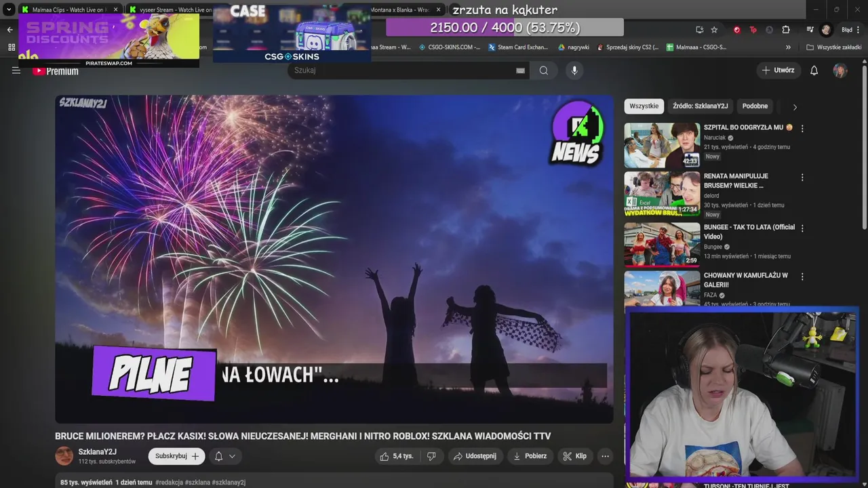Open the SZPITAL BO ODGRYZŁA MU thumbnail
The height and width of the screenshot is (488, 868).
pos(662,145)
